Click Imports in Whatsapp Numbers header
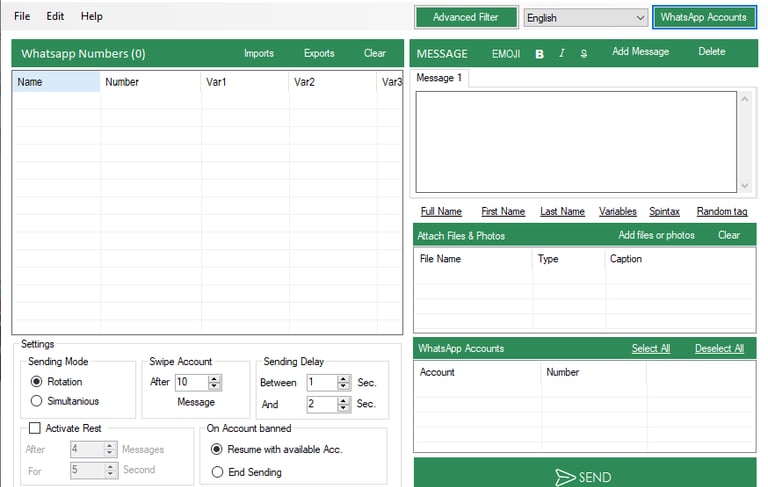This screenshot has height=487, width=768. tap(259, 53)
